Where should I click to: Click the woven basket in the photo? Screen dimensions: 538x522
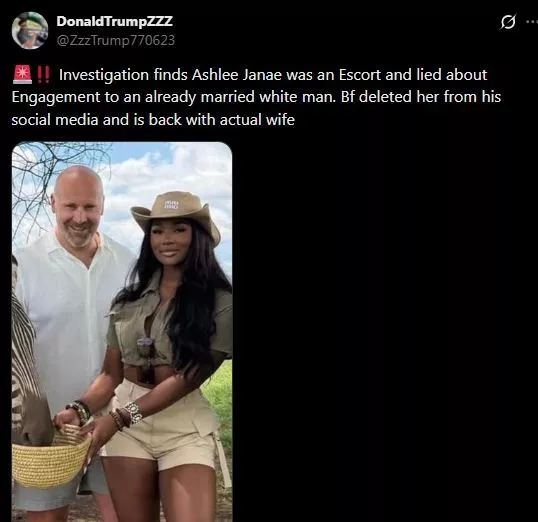[x=50, y=456]
